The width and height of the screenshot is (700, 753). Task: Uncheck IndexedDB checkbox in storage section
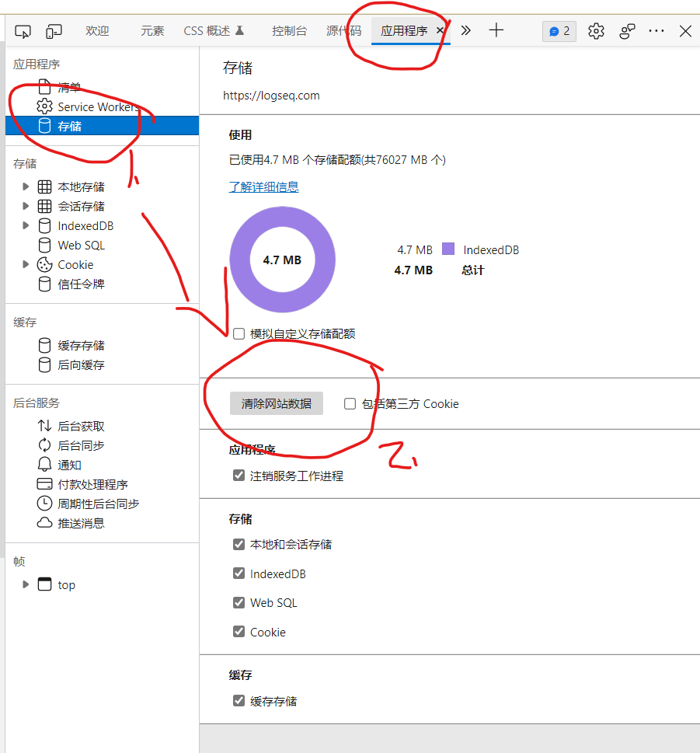pyautogui.click(x=239, y=573)
